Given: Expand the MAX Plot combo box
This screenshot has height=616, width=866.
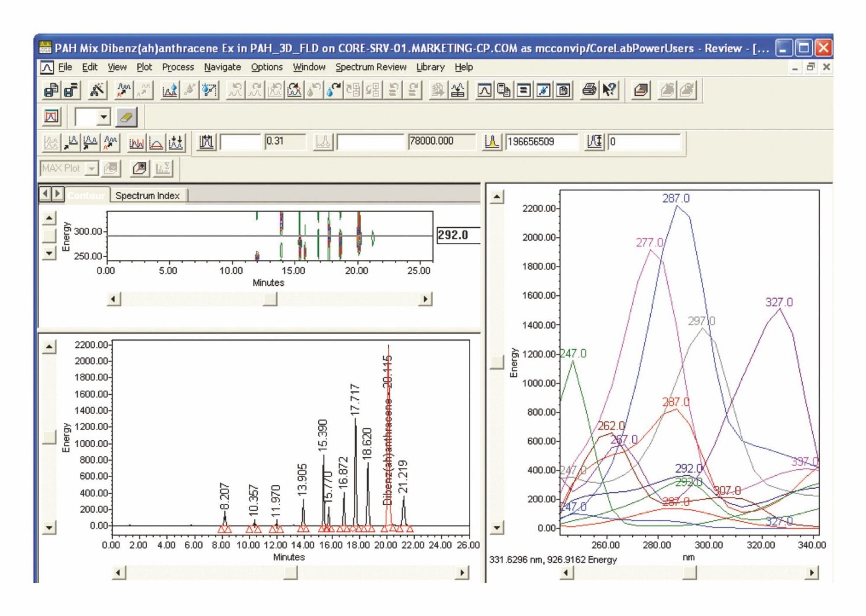Looking at the screenshot, I should pyautogui.click(x=91, y=168).
